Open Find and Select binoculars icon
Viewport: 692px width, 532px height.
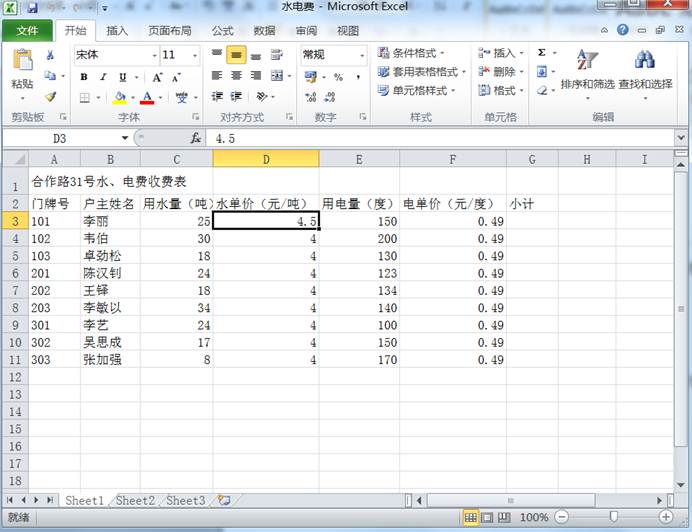pos(645,68)
